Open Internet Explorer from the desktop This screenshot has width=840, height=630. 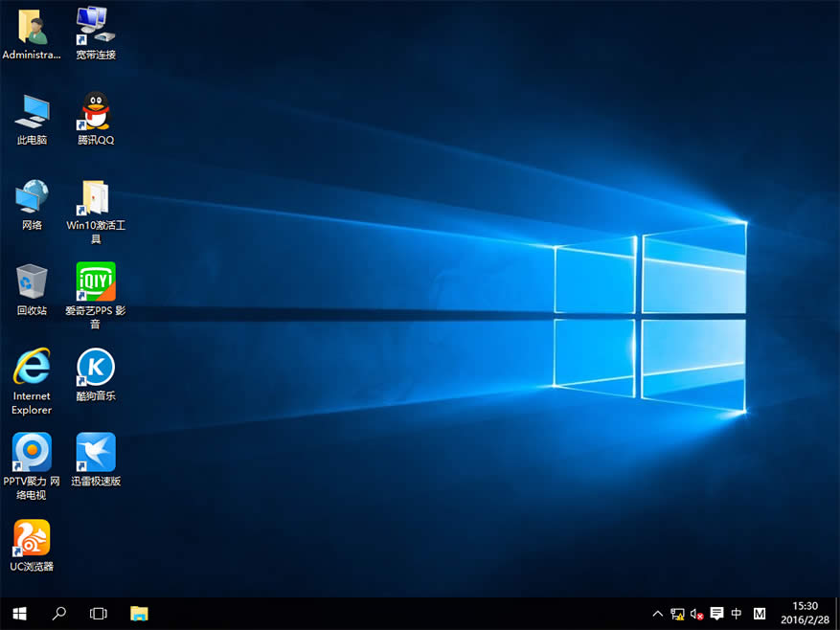tap(32, 367)
